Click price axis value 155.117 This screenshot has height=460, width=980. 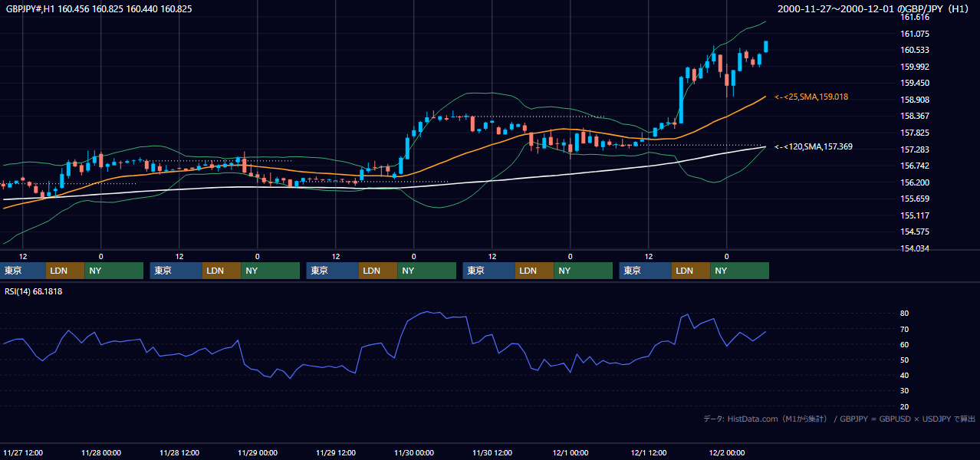[915, 215]
